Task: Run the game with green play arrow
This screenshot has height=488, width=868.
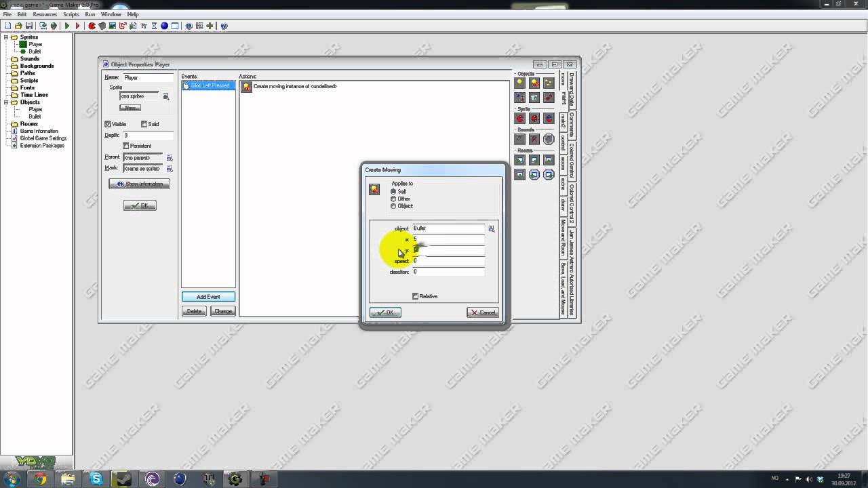Action: pyautogui.click(x=67, y=26)
